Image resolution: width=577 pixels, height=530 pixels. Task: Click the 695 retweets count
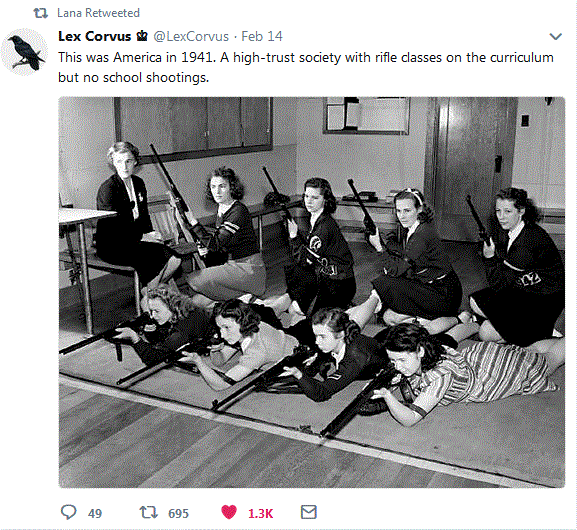[x=178, y=513]
